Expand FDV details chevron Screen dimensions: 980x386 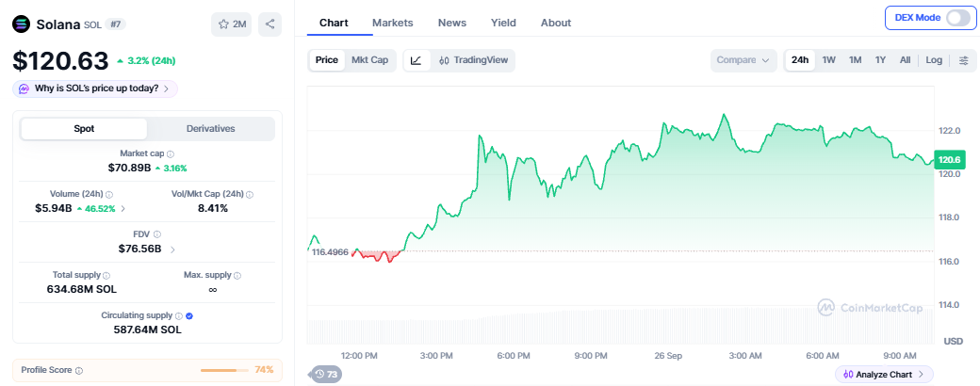172,249
